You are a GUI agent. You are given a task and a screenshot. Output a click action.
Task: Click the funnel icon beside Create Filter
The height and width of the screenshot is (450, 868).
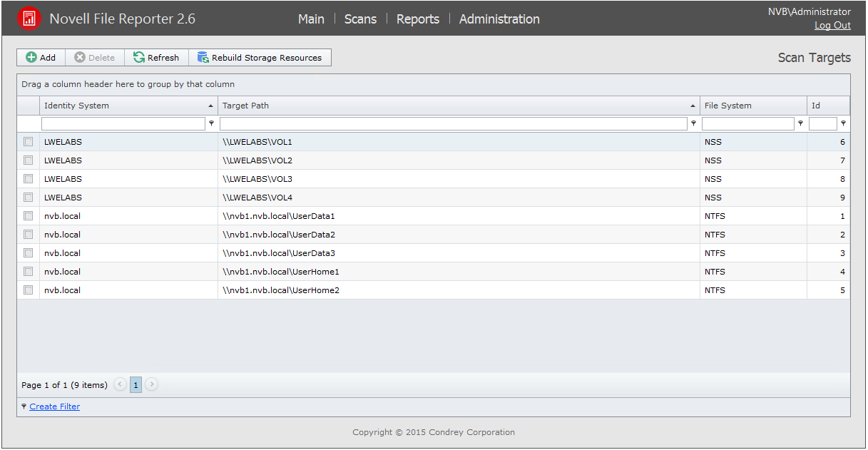pos(24,406)
